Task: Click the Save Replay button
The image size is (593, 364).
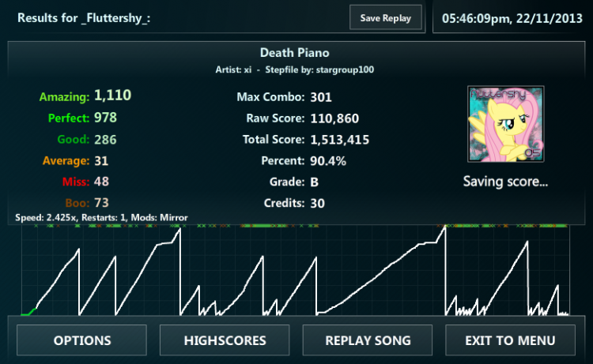Action: [x=385, y=18]
